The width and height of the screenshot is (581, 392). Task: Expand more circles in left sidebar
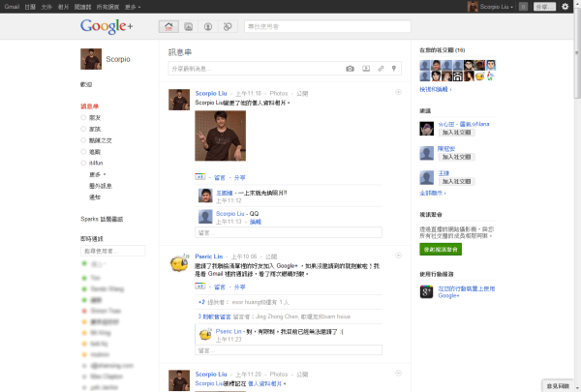point(97,174)
